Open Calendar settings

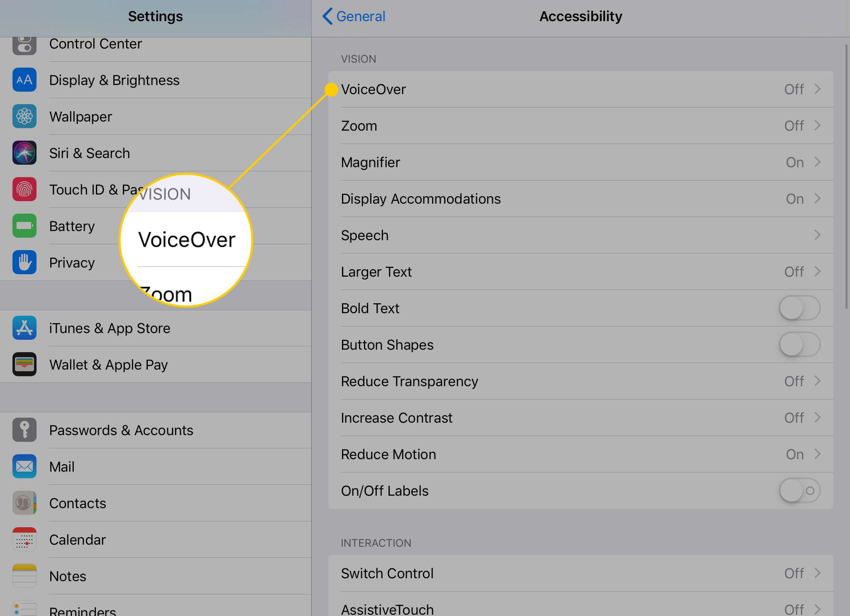77,540
